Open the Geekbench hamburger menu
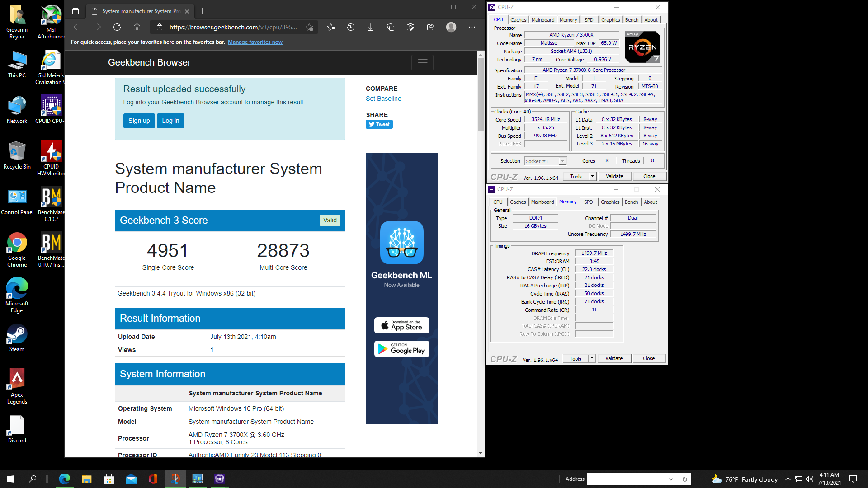 tap(423, 63)
